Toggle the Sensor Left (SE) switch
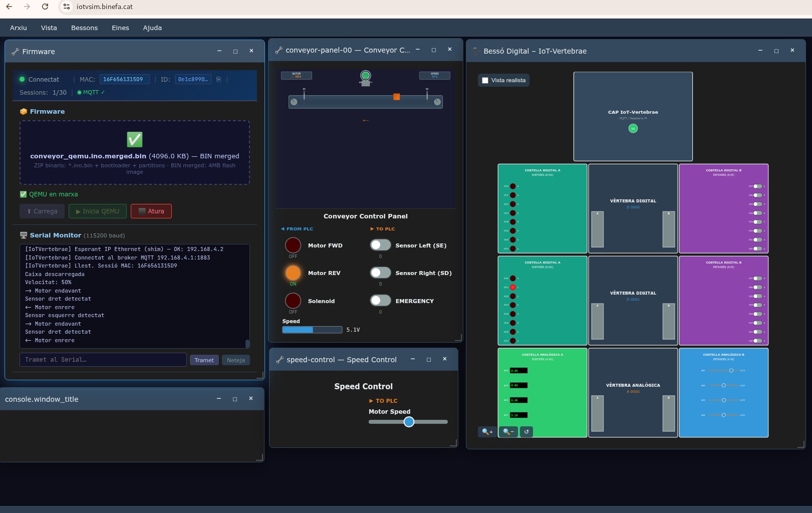This screenshot has width=812, height=513. click(x=380, y=245)
